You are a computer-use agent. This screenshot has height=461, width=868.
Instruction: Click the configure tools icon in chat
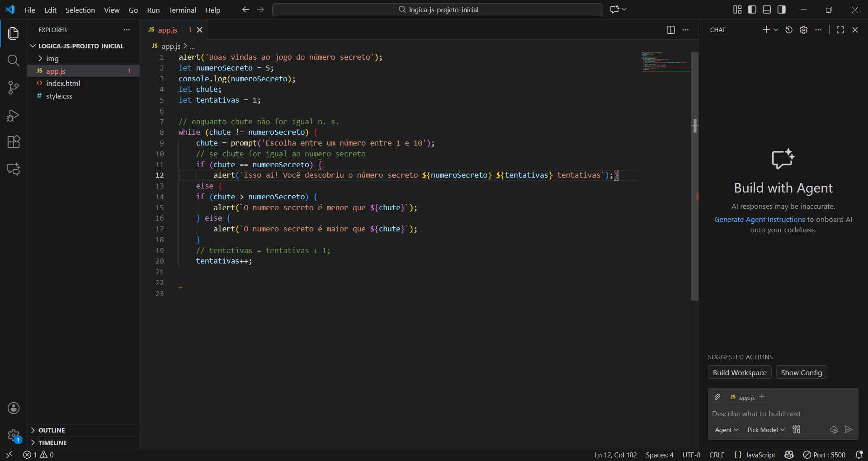click(x=797, y=429)
